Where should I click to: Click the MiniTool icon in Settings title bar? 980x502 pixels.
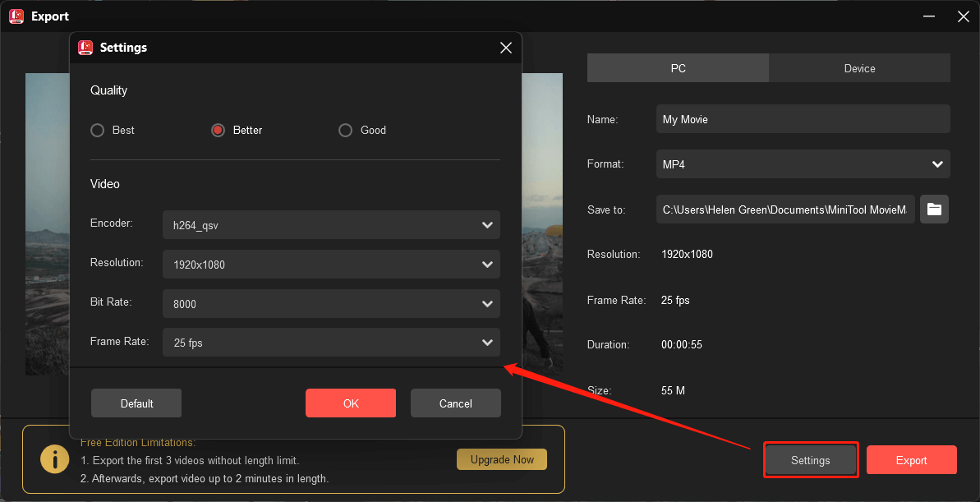click(x=85, y=48)
